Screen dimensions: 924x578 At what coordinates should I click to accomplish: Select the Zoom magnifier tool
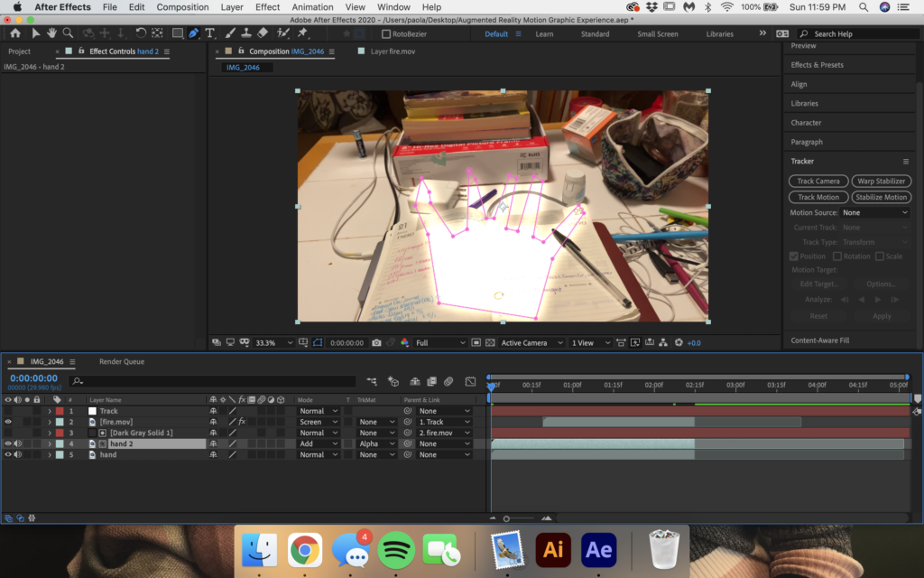pyautogui.click(x=68, y=33)
